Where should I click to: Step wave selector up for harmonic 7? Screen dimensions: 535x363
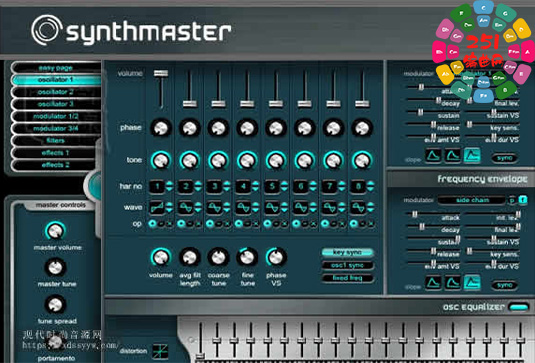pos(342,204)
